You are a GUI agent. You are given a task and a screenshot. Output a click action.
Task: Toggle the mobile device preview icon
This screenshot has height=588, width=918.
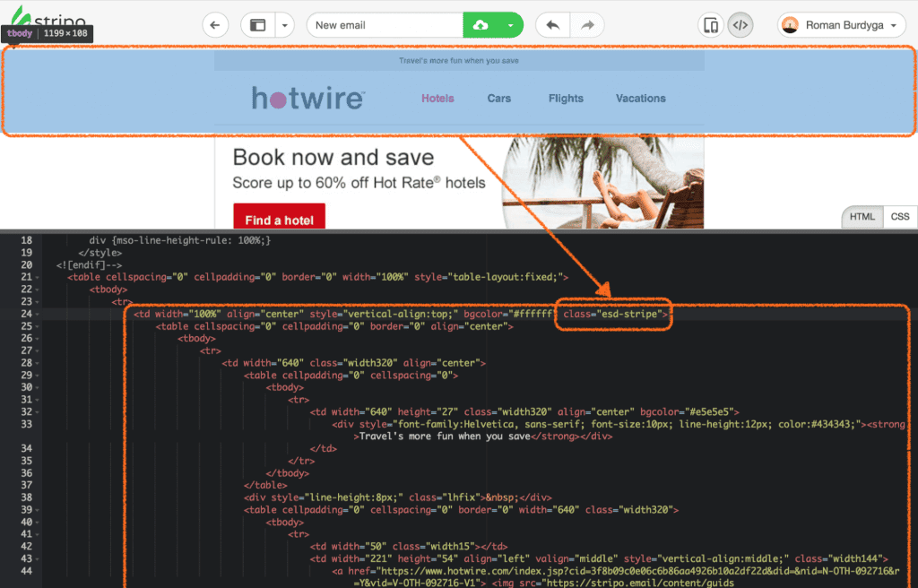pos(710,24)
